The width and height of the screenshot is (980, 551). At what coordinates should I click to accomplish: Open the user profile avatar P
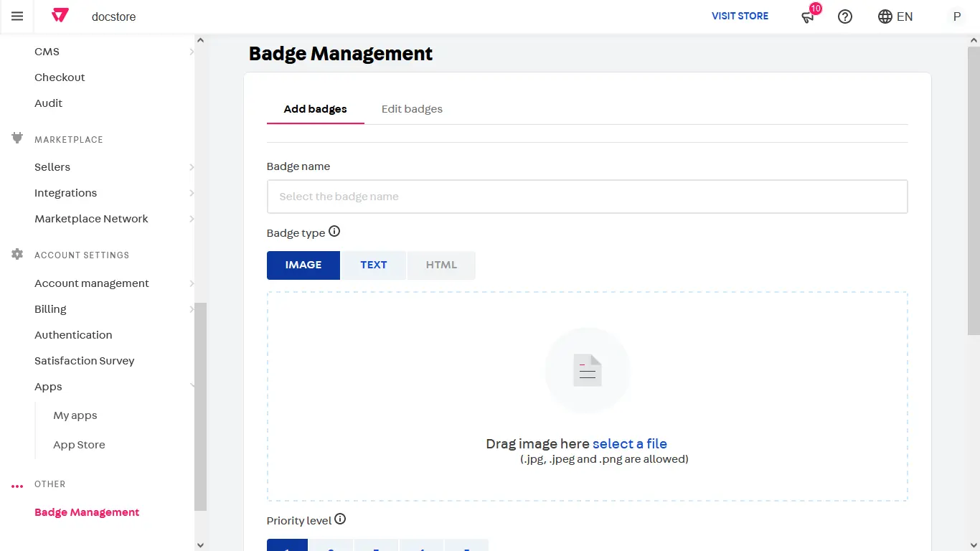[956, 17]
